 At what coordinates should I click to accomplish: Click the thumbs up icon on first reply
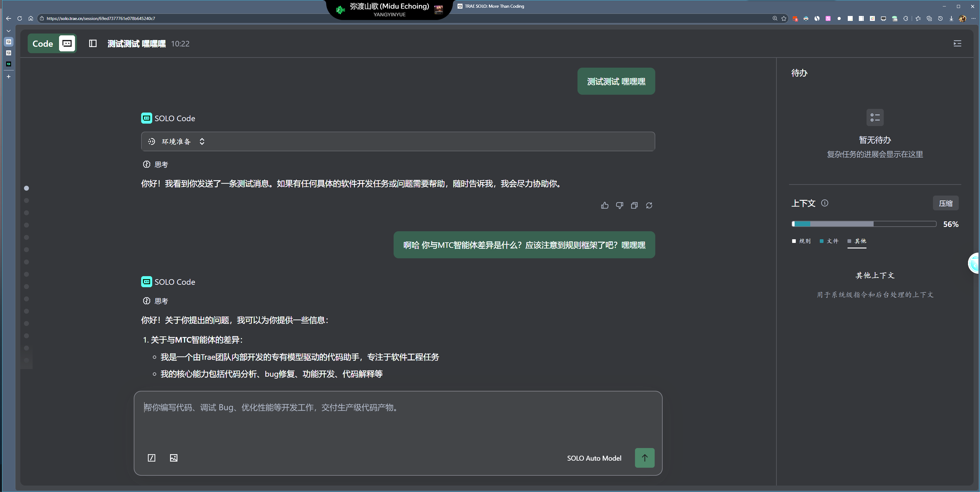click(x=605, y=205)
